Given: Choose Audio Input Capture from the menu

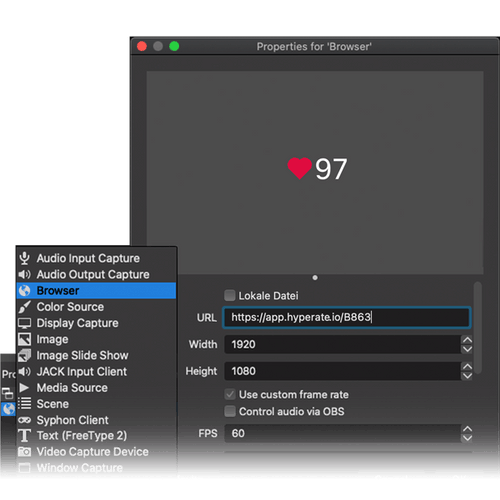Looking at the screenshot, I should click(x=96, y=258).
